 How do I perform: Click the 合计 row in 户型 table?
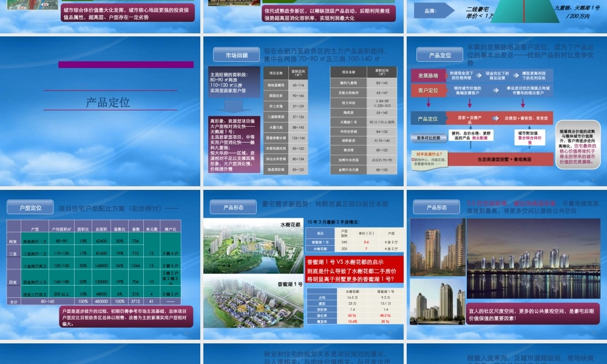click(93, 302)
